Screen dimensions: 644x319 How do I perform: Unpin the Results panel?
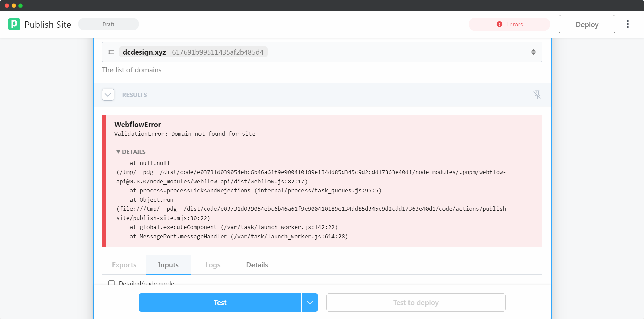click(x=537, y=95)
